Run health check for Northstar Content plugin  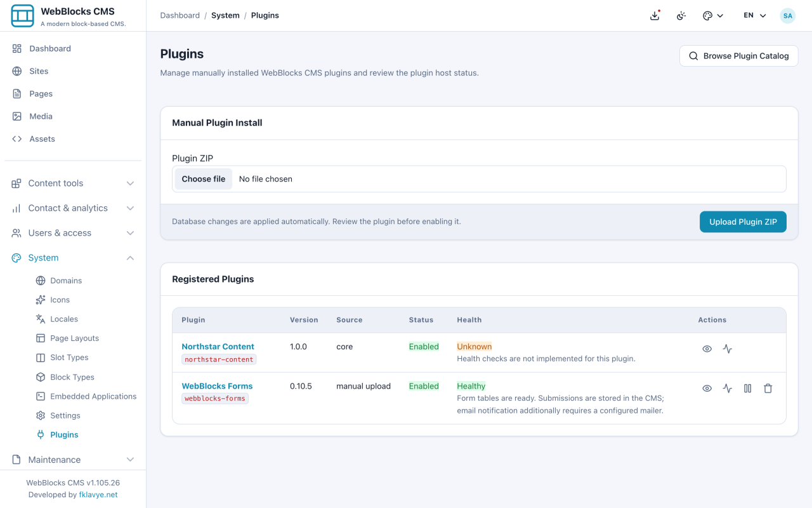click(x=727, y=349)
